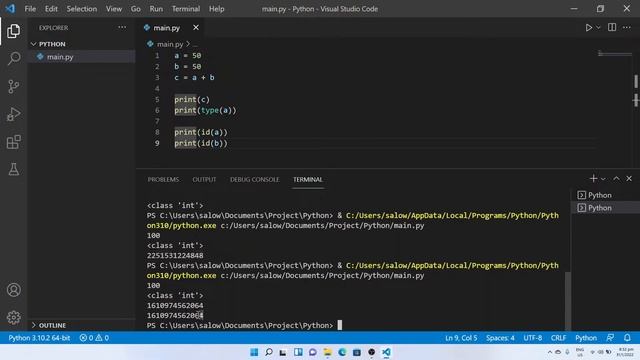Click Spaces: 4 indentation setting
Image resolution: width=640 pixels, height=360 pixels.
pyautogui.click(x=500, y=338)
